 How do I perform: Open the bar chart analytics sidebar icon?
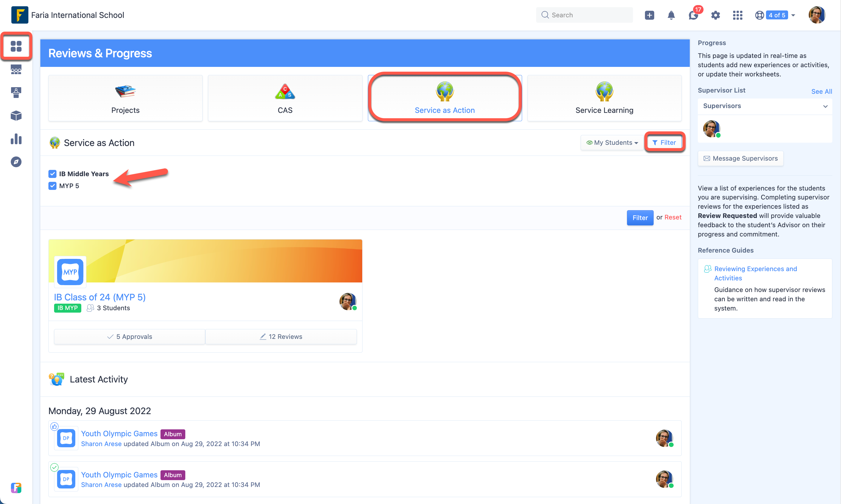(16, 139)
